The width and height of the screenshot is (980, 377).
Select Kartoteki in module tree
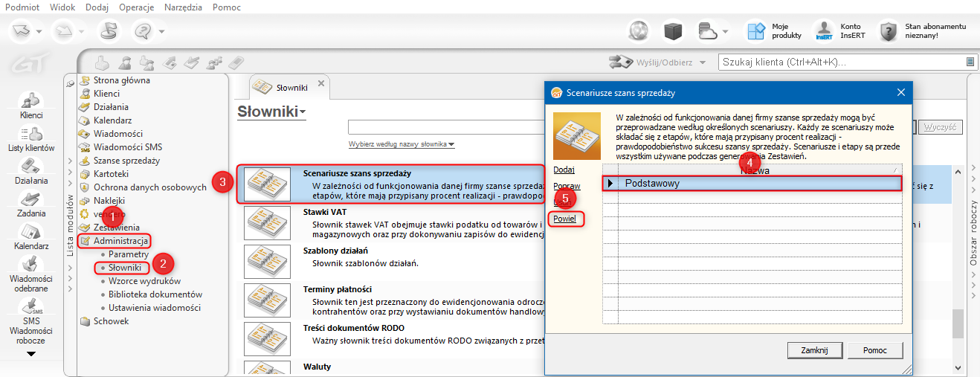[112, 174]
